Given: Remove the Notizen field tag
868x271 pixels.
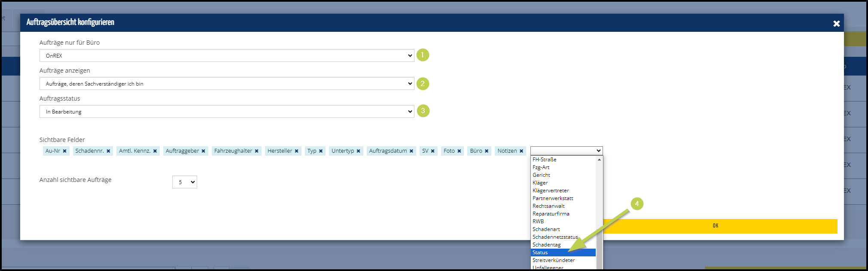Looking at the screenshot, I should pos(521,151).
